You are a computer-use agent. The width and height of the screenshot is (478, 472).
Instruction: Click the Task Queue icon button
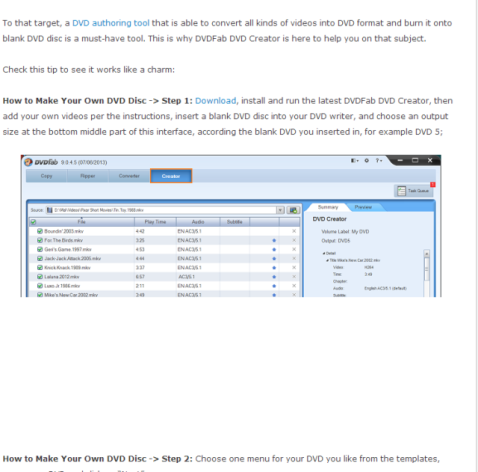click(x=413, y=191)
